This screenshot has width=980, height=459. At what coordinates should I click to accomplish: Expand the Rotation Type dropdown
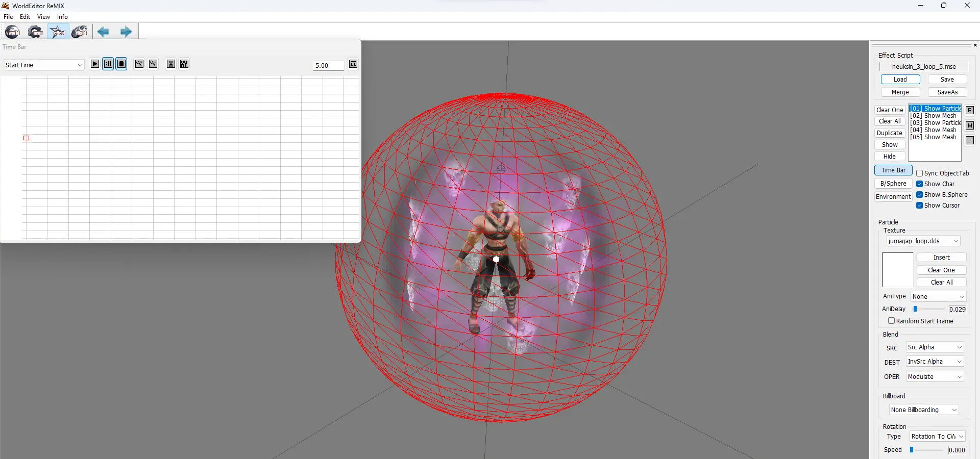937,437
